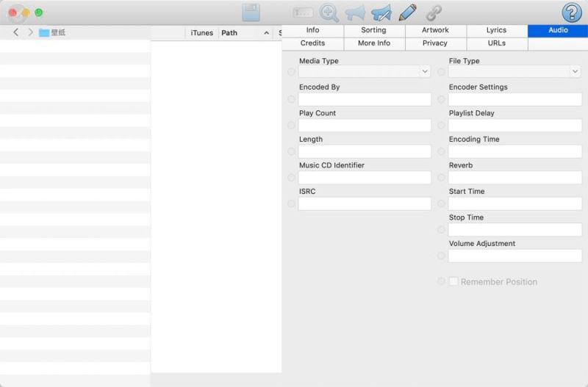Switch to the Artwork tab
The height and width of the screenshot is (387, 588).
point(435,30)
